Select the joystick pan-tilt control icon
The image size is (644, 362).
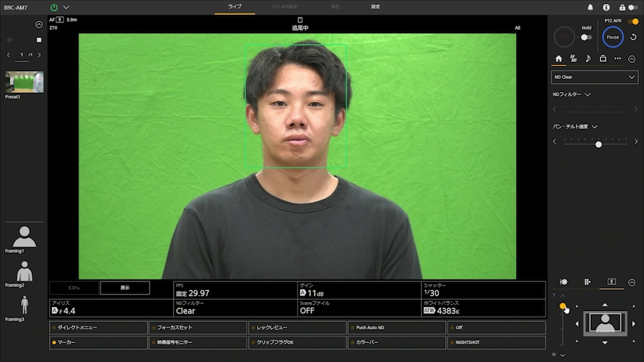(563, 282)
